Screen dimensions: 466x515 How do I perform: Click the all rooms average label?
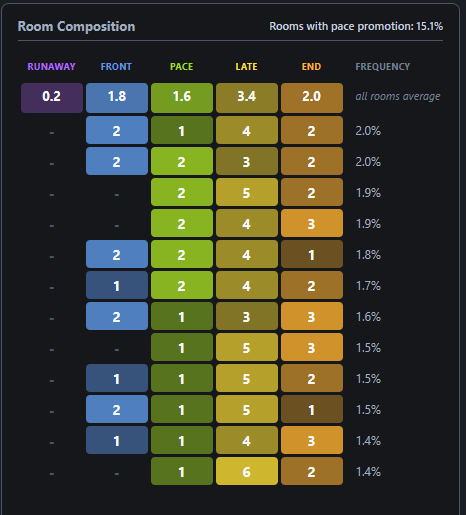[398, 96]
